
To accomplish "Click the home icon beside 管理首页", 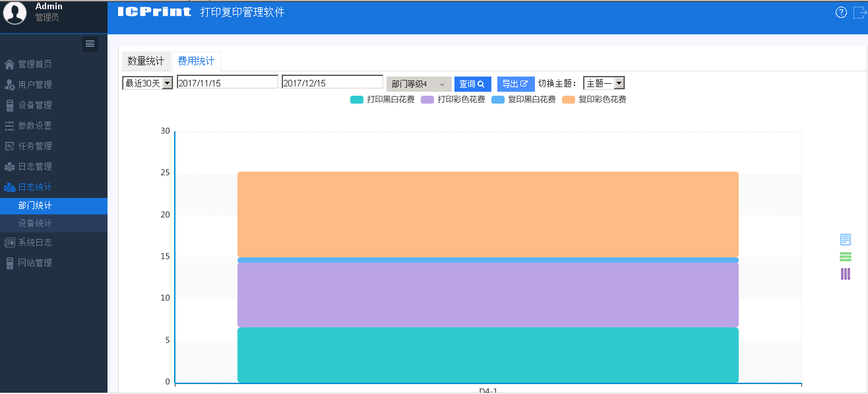I will pos(9,64).
